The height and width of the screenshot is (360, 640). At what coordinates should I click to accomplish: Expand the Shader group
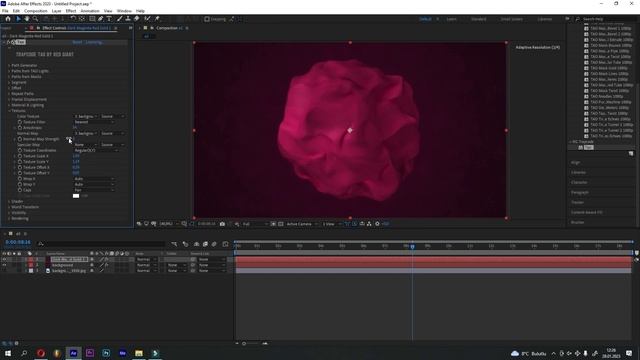pyautogui.click(x=9, y=202)
